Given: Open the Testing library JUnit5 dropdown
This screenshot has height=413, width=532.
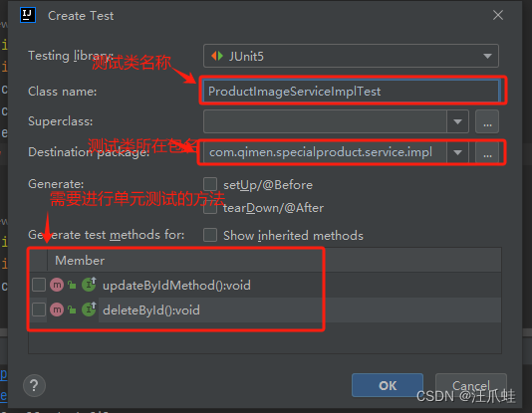Looking at the screenshot, I should pos(351,56).
